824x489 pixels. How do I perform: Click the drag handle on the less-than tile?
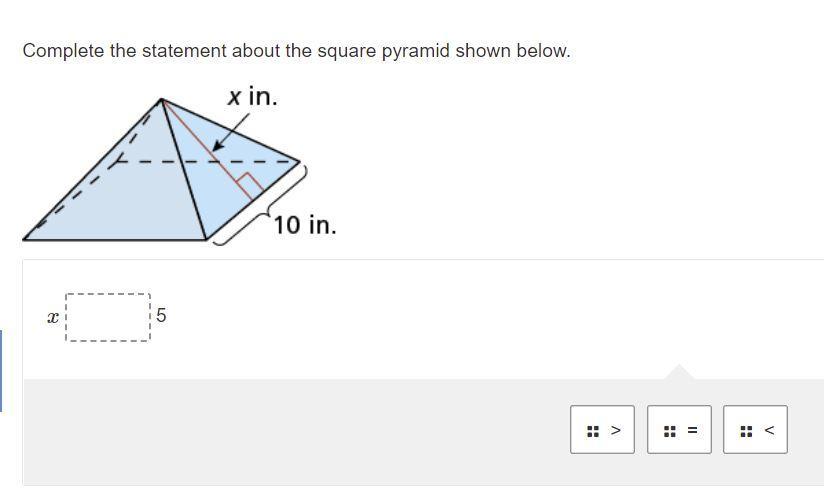[x=746, y=431]
